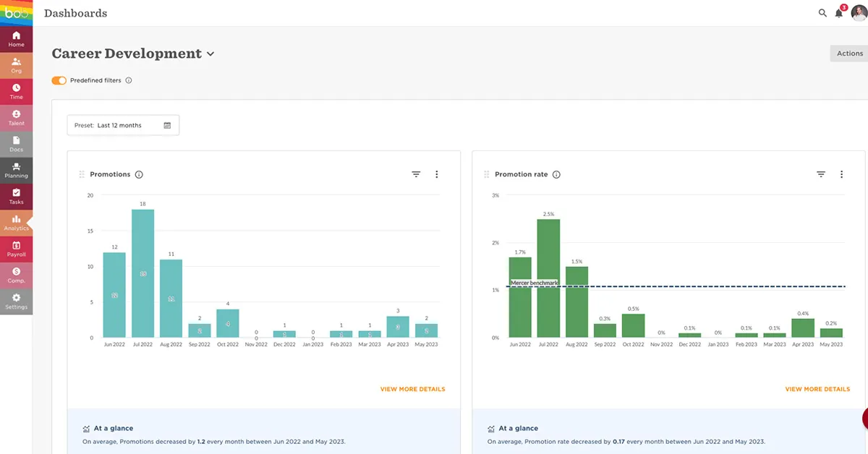868x454 pixels.
Task: Go to Analytics in the sidebar
Action: coord(16,222)
